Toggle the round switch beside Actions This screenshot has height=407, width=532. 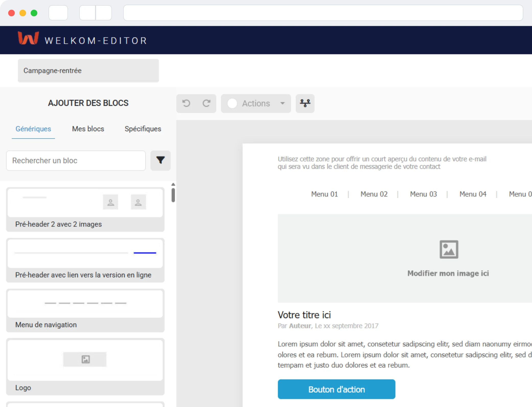(232, 103)
